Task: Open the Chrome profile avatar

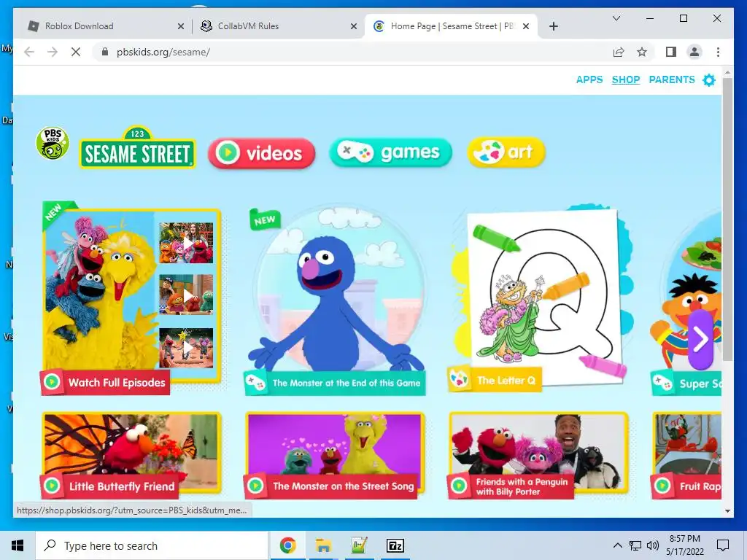Action: coord(694,52)
